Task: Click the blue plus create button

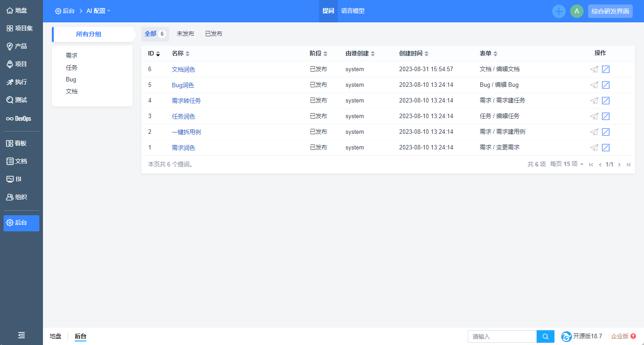Action: (x=559, y=11)
